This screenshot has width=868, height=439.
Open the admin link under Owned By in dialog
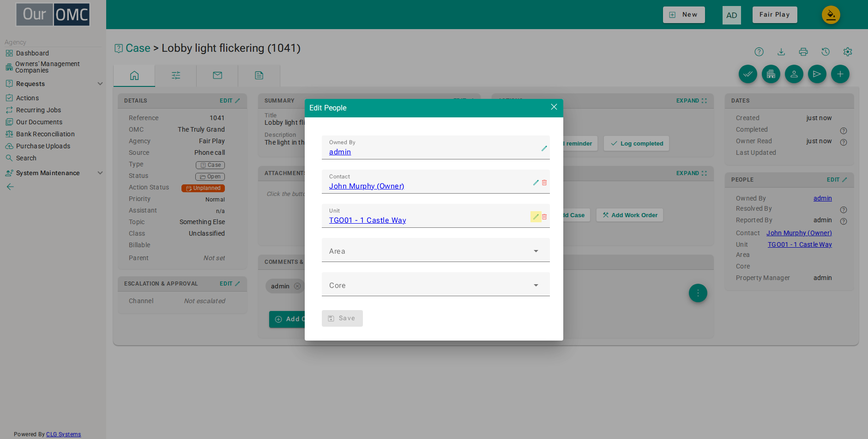[340, 152]
